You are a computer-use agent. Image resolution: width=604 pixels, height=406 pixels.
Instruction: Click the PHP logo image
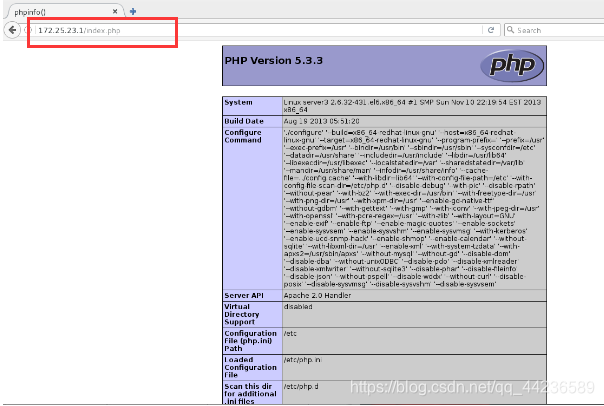512,65
